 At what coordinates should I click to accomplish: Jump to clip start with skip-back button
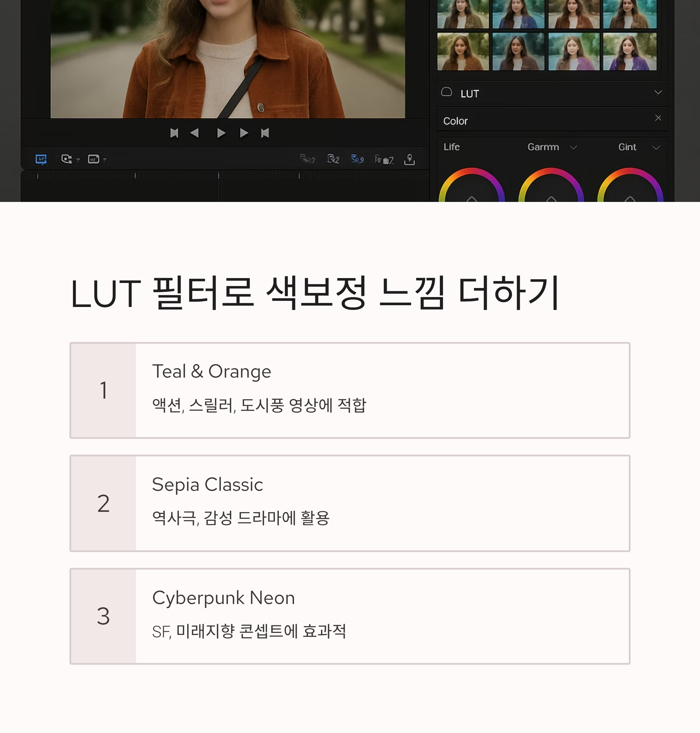click(174, 133)
